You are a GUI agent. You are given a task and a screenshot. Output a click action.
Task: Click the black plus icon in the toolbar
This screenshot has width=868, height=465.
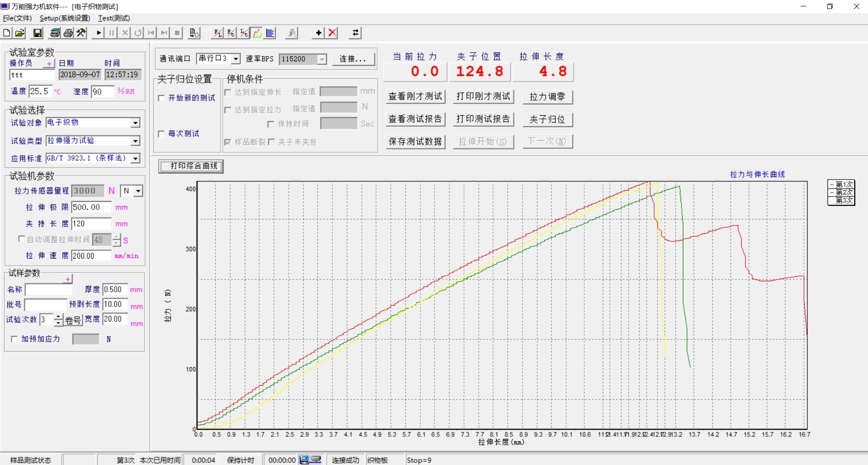click(318, 33)
